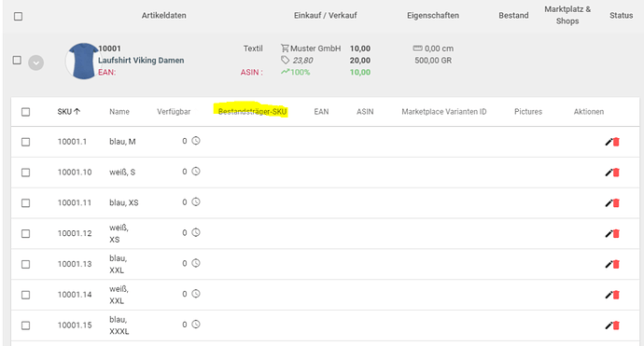The width and height of the screenshot is (644, 346).
Task: Delete variant 10001.14 with trash icon
Action: pyautogui.click(x=616, y=295)
